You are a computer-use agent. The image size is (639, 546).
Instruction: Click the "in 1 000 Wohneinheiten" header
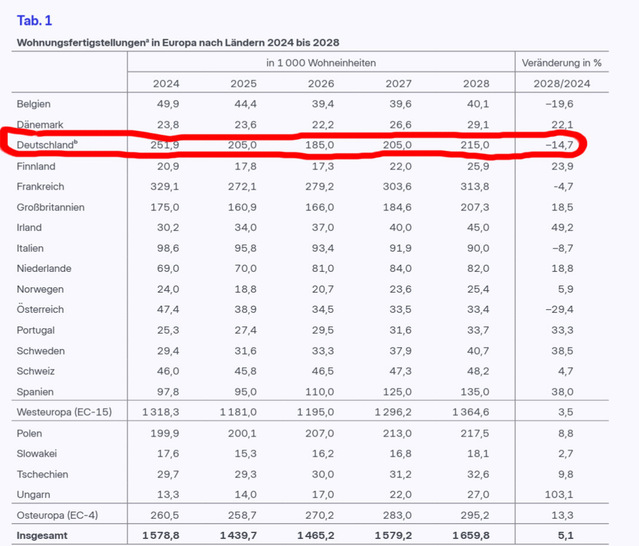pos(322,62)
